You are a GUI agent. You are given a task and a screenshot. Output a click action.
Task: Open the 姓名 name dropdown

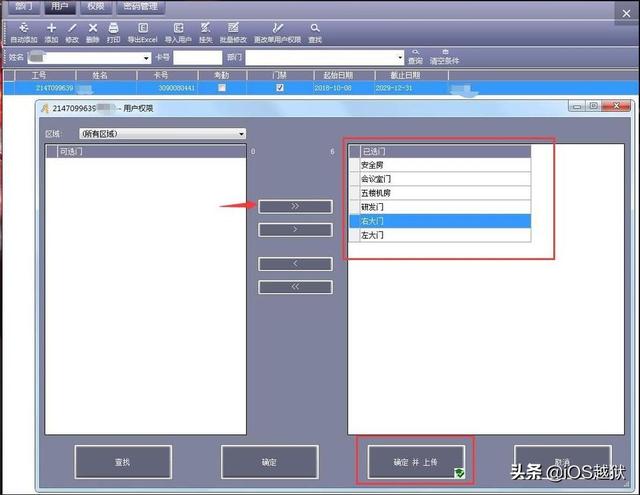pyautogui.click(x=146, y=58)
